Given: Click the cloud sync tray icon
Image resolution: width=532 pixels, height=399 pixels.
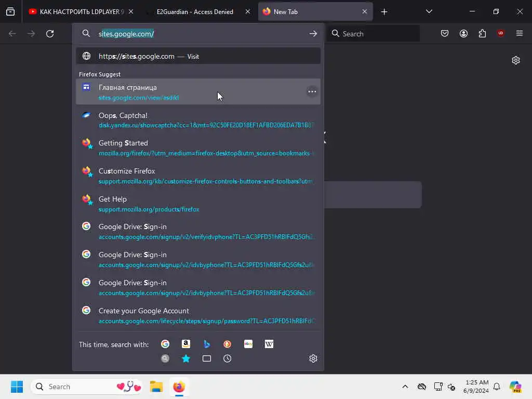Looking at the screenshot, I should [422, 387].
